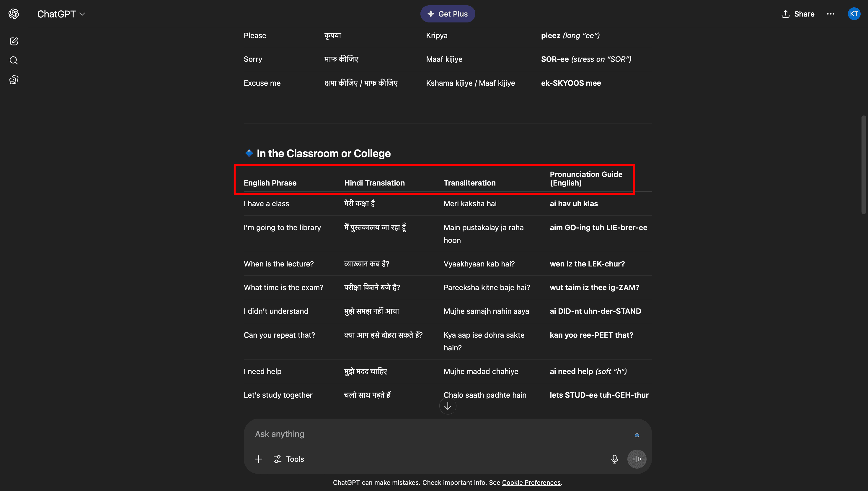The height and width of the screenshot is (491, 868).
Task: Click 'kan yoo ree-PEET that?'
Action: click(x=591, y=335)
